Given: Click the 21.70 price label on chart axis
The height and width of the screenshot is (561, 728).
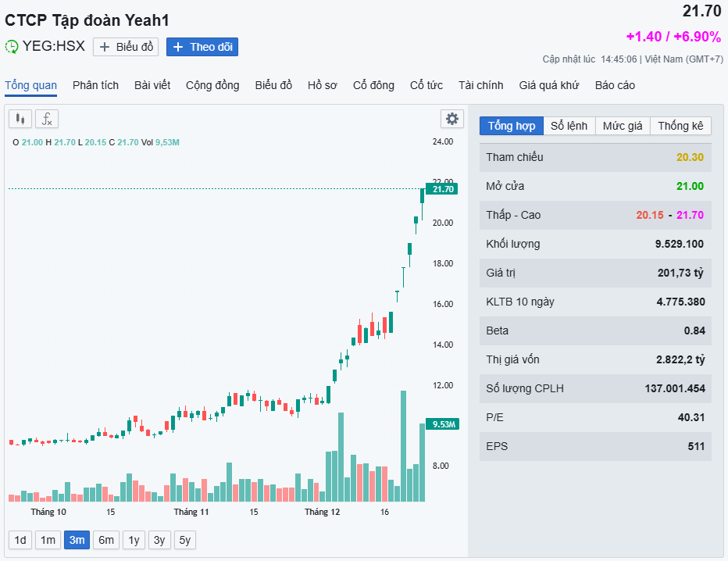Looking at the screenshot, I should 442,189.
